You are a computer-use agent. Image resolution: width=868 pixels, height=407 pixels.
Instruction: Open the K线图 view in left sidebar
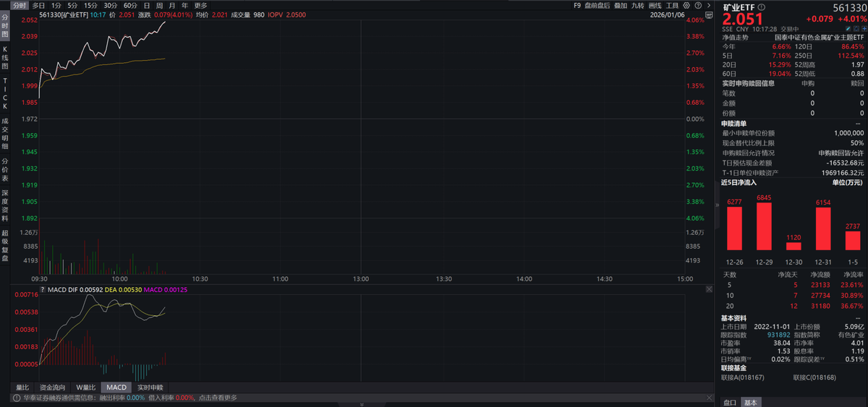pos(5,56)
